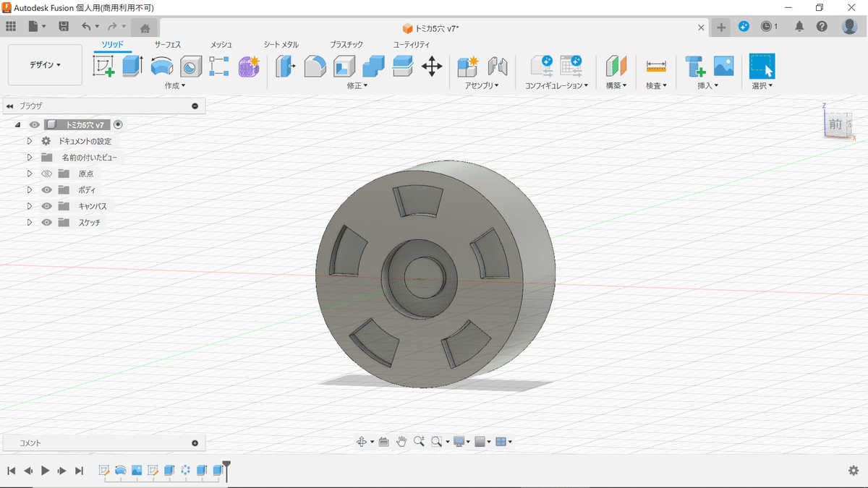This screenshot has height=488, width=868.
Task: Select the Press Pull tool
Action: 286,67
